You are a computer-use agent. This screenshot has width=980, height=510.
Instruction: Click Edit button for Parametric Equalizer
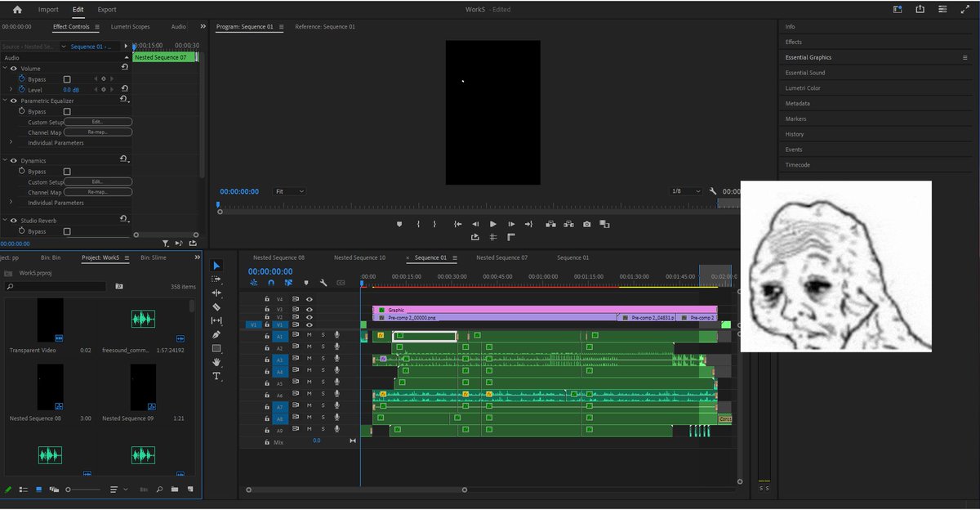click(97, 122)
